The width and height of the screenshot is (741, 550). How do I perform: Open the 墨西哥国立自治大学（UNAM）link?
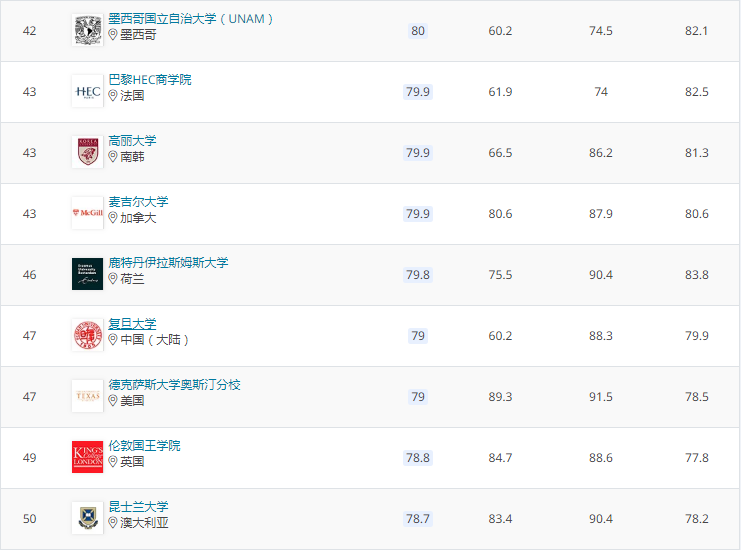190,19
